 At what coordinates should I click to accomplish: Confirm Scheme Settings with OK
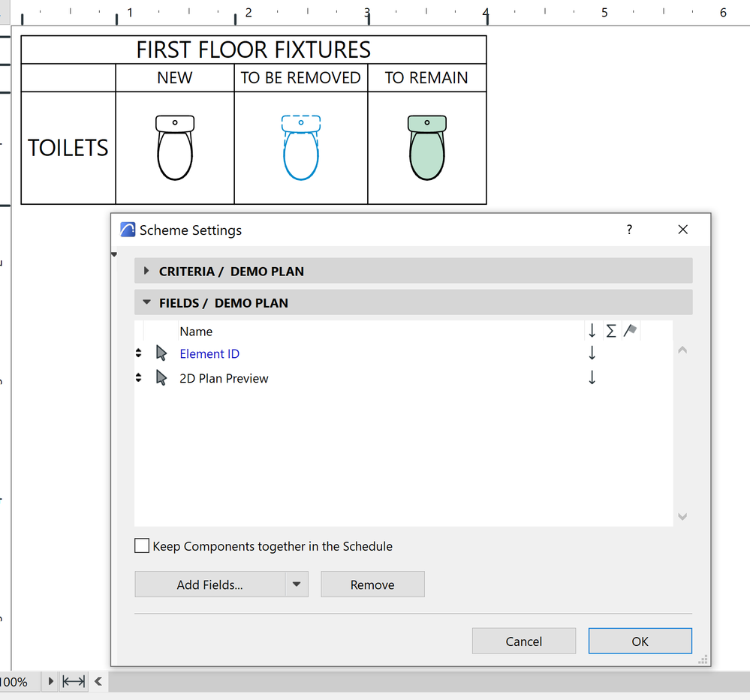click(x=640, y=641)
